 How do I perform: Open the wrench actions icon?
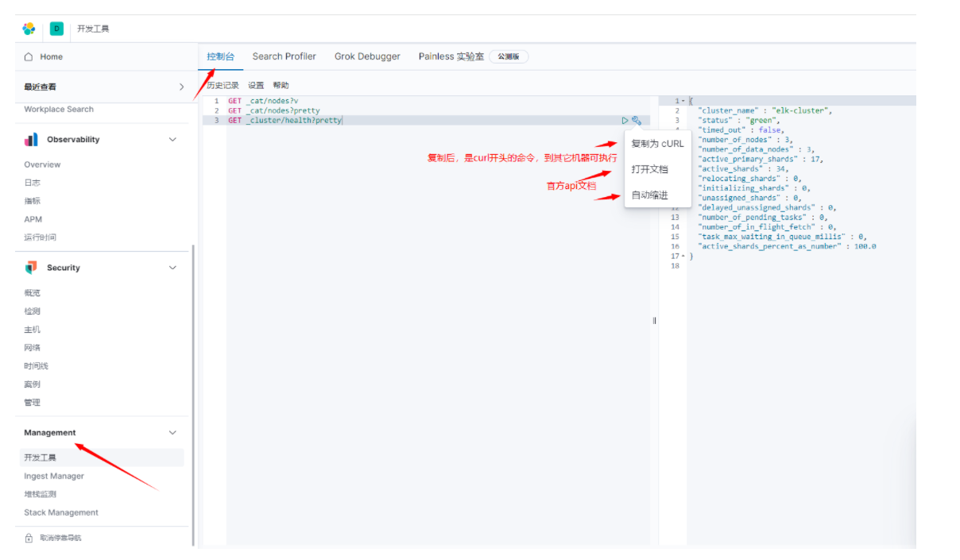[637, 121]
